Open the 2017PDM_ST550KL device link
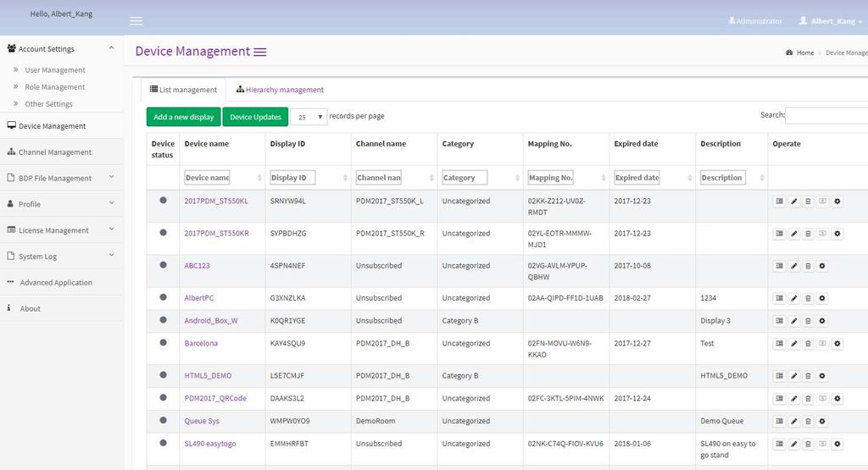The height and width of the screenshot is (470, 868). pyautogui.click(x=216, y=202)
